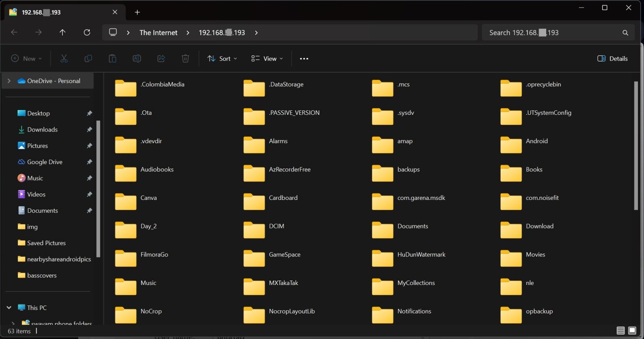Toggle the Details pane
This screenshot has width=644, height=339.
pos(612,58)
